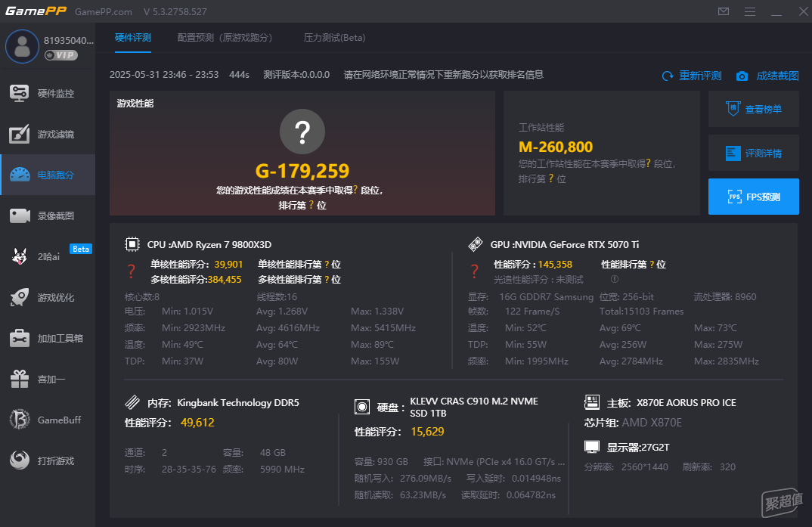Open the 硬件监控 hardware monitor icon
The image size is (812, 527).
point(19,94)
